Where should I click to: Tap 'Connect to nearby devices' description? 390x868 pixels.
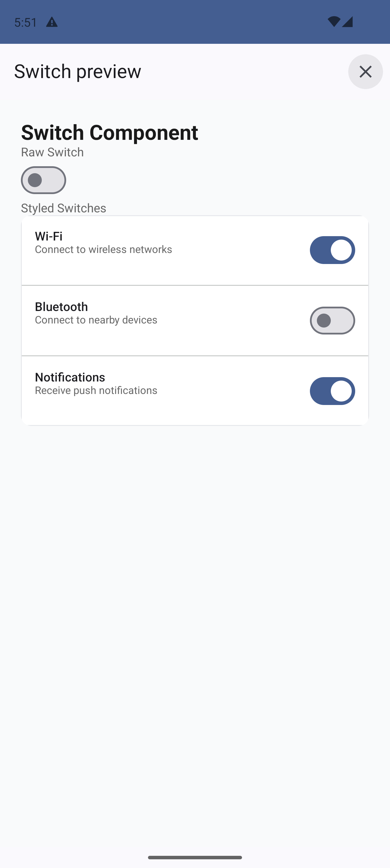(96, 320)
